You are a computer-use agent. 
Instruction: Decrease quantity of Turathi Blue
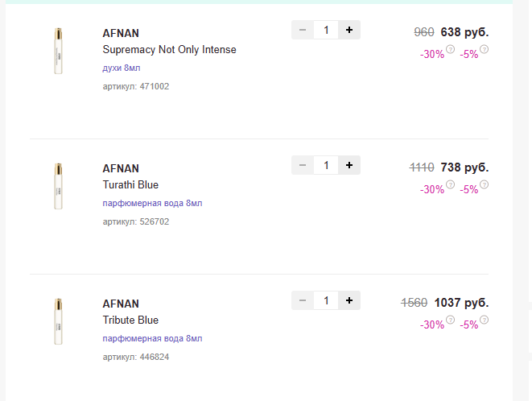click(x=303, y=165)
